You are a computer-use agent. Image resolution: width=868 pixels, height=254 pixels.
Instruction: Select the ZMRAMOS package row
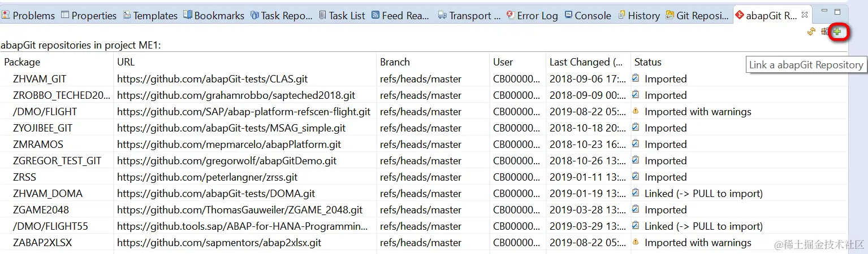(x=38, y=144)
